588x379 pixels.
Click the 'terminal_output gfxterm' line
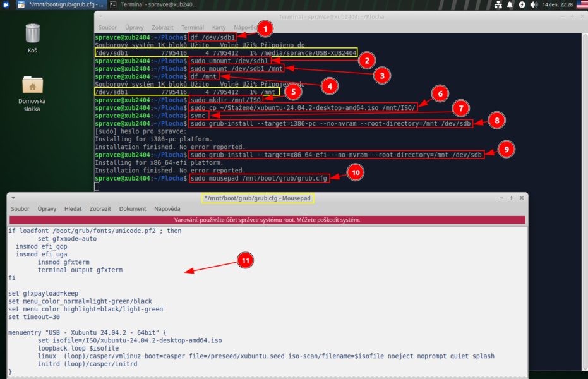(x=80, y=270)
